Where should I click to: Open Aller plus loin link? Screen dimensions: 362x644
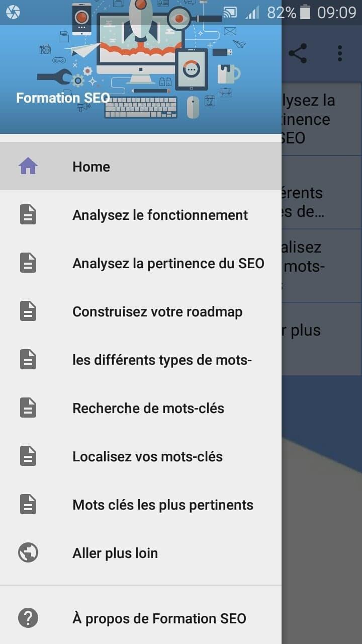tap(115, 553)
